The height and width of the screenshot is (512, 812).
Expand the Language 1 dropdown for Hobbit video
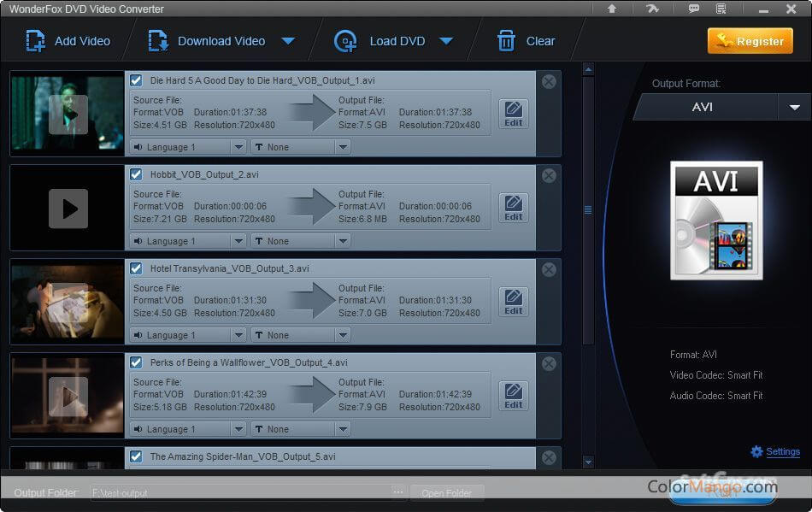point(240,240)
